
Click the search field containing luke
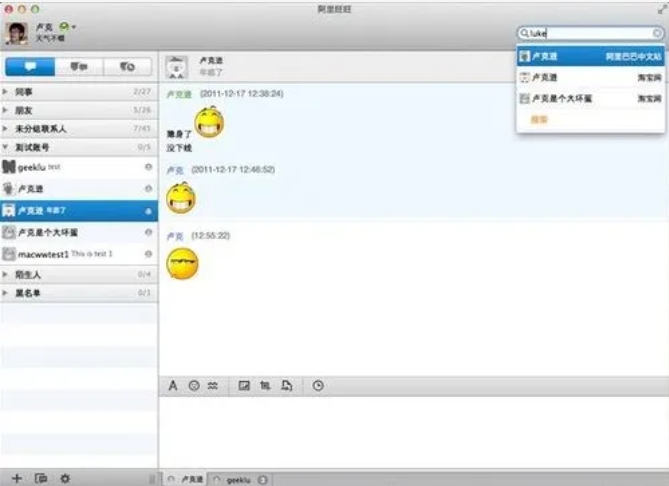(x=590, y=33)
